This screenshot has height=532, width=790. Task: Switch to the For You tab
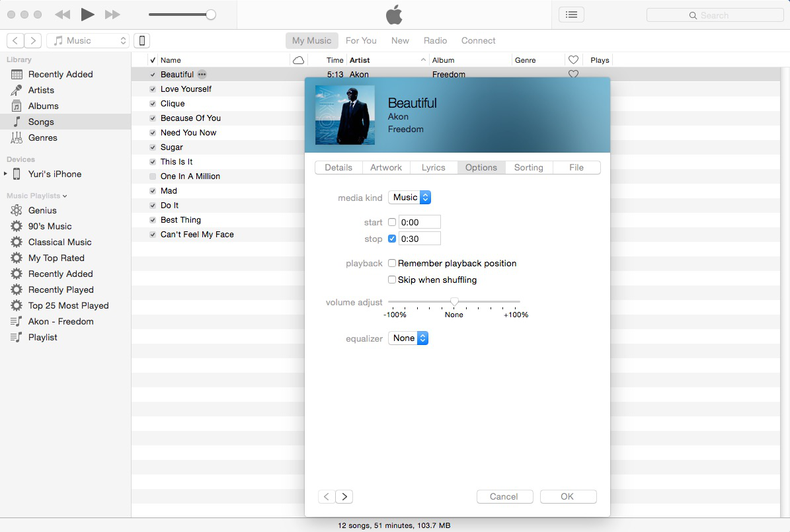point(361,40)
